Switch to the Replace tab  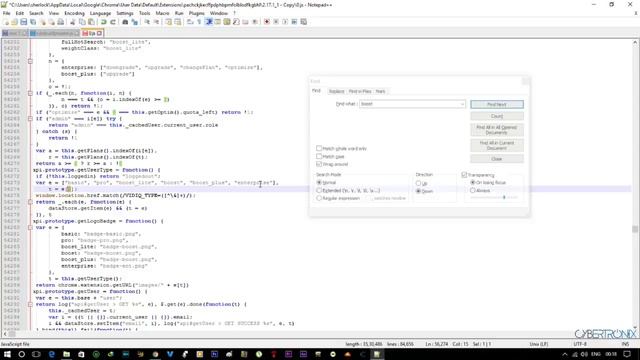336,91
